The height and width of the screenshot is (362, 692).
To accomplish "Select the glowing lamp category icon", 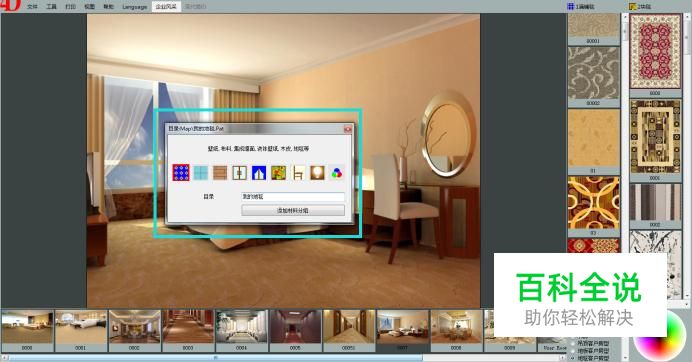I will click(317, 173).
